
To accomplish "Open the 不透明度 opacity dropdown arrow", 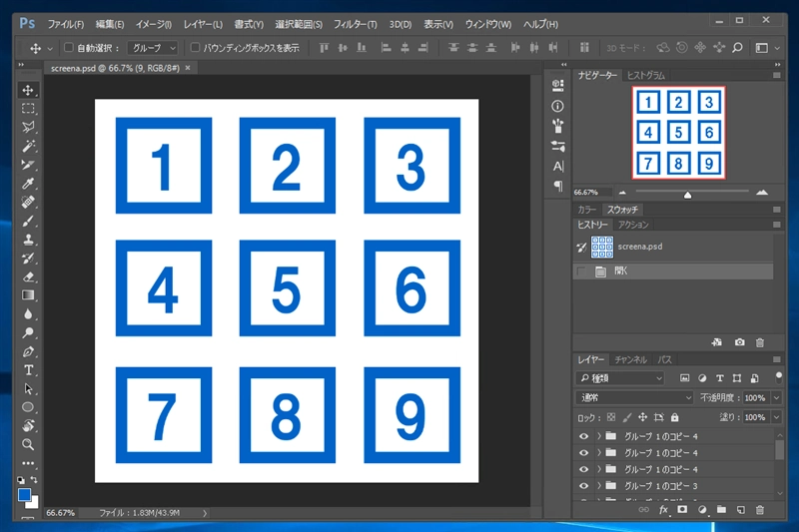I will point(777,397).
